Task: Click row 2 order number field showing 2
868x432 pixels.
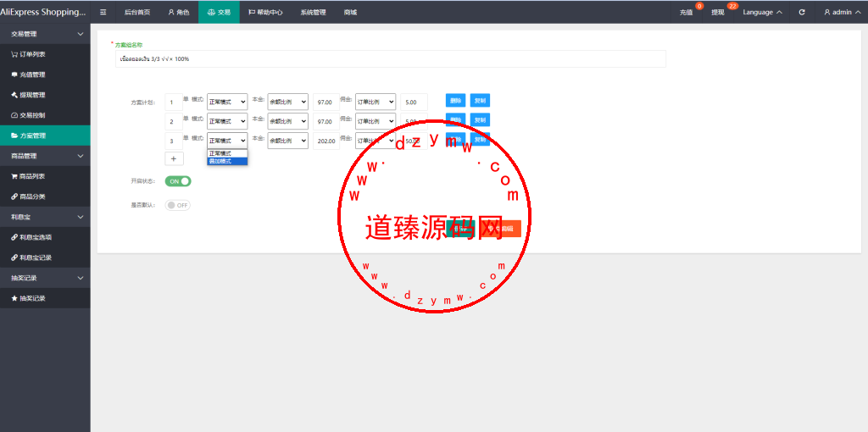Action: 173,121
